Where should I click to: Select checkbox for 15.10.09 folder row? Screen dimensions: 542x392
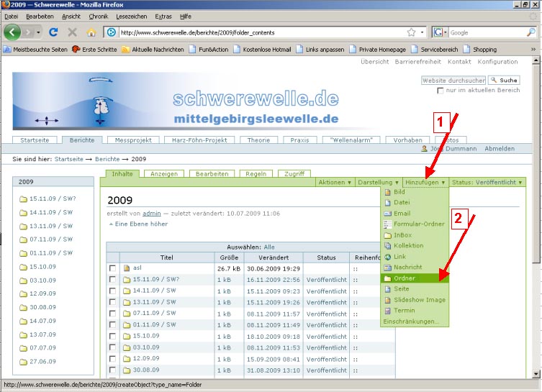coord(112,336)
